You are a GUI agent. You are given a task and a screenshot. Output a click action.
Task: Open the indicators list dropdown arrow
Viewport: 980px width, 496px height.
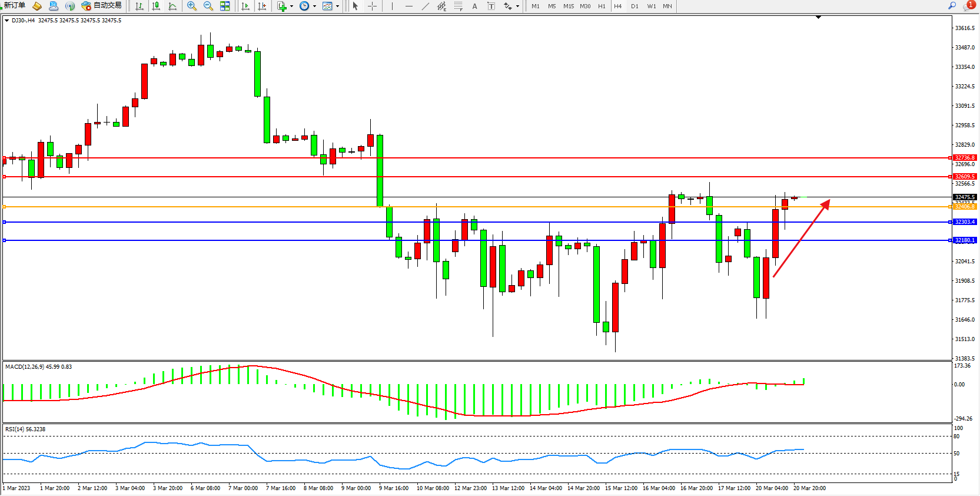coord(291,6)
